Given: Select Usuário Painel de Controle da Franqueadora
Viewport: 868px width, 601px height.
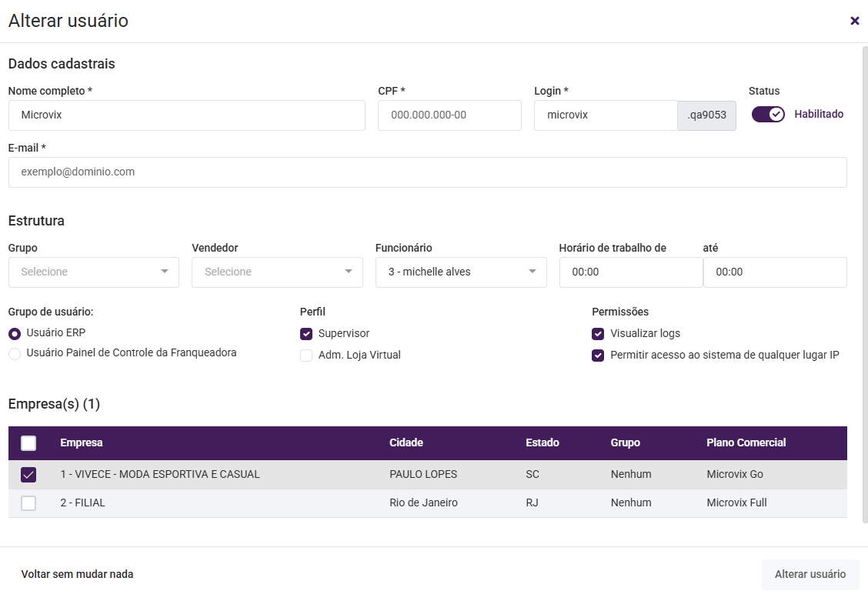Looking at the screenshot, I should coord(15,354).
